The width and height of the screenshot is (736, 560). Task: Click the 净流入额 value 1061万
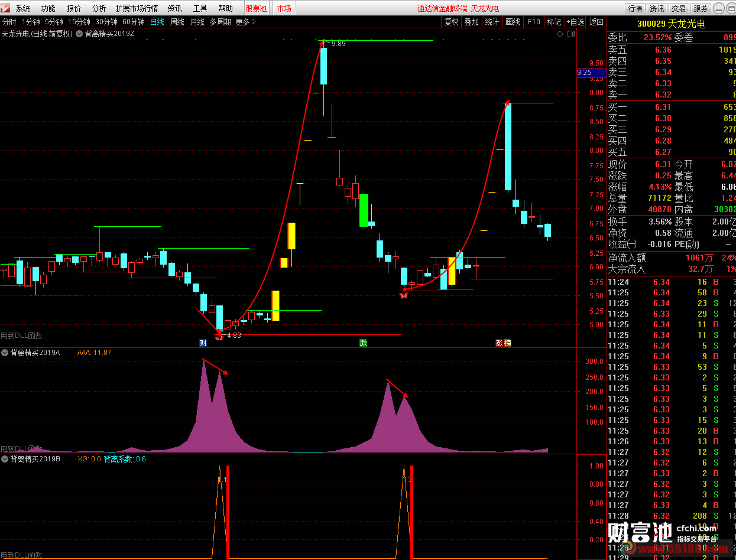[699, 258]
